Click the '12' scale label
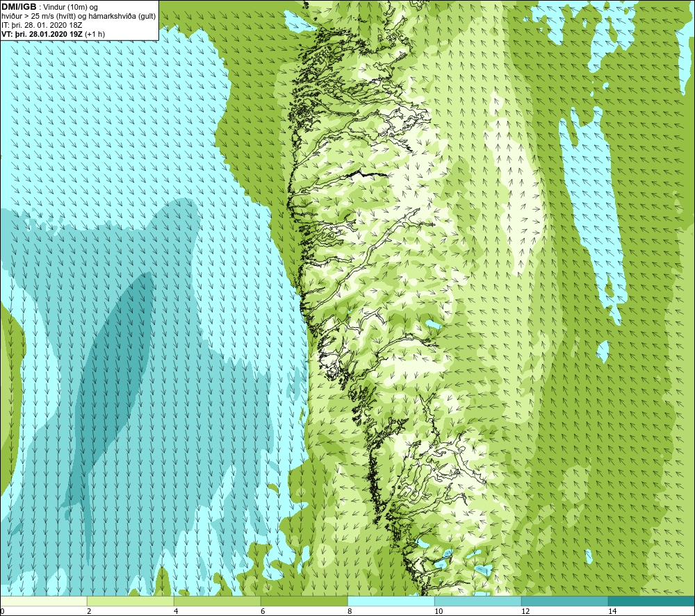Screen dimensions: 695x616 (525, 611)
